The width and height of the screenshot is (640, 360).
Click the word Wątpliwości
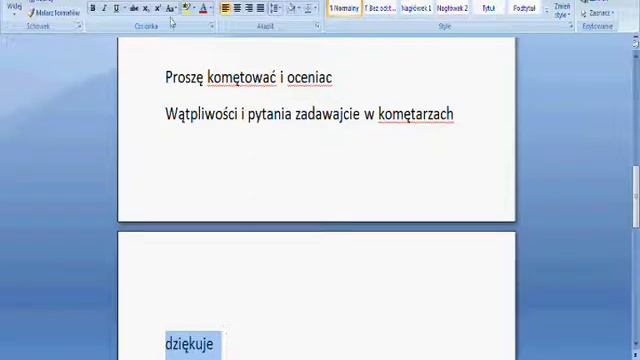click(201, 114)
